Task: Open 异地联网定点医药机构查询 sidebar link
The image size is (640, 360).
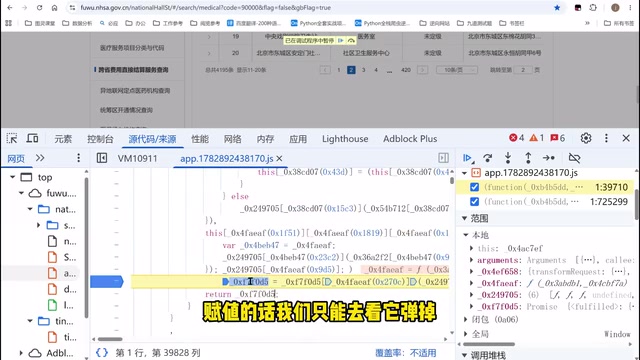Action: point(135,90)
